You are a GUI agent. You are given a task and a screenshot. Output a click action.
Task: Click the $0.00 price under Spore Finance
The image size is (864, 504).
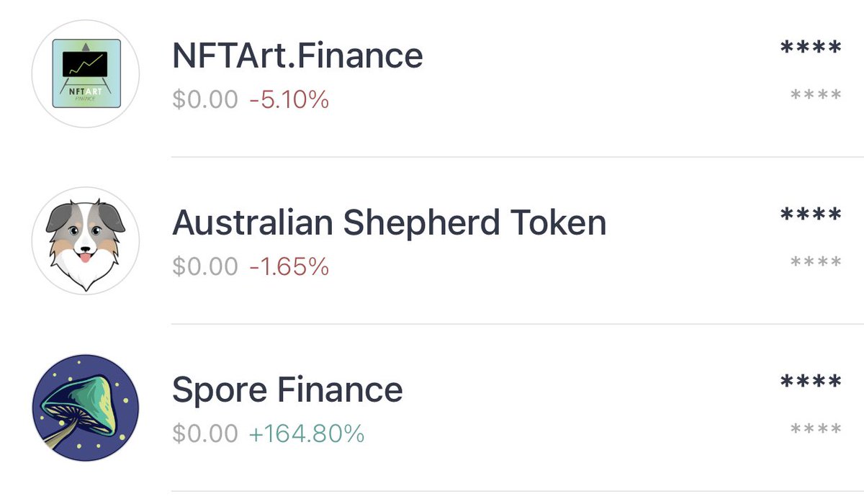204,434
